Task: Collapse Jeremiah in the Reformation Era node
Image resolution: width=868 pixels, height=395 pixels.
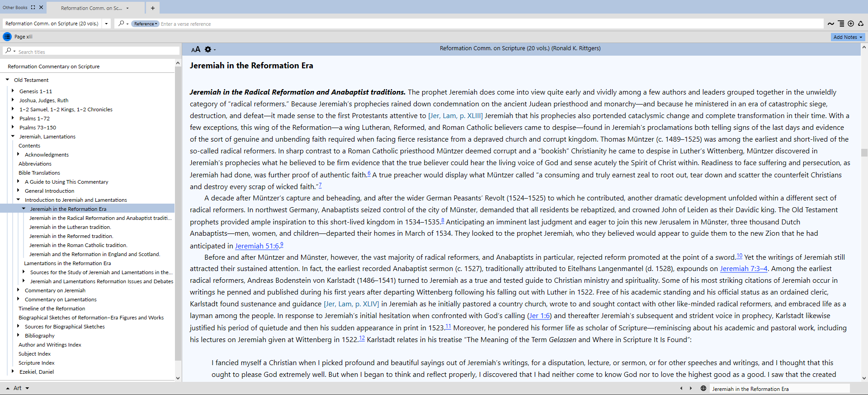Action: (x=24, y=209)
